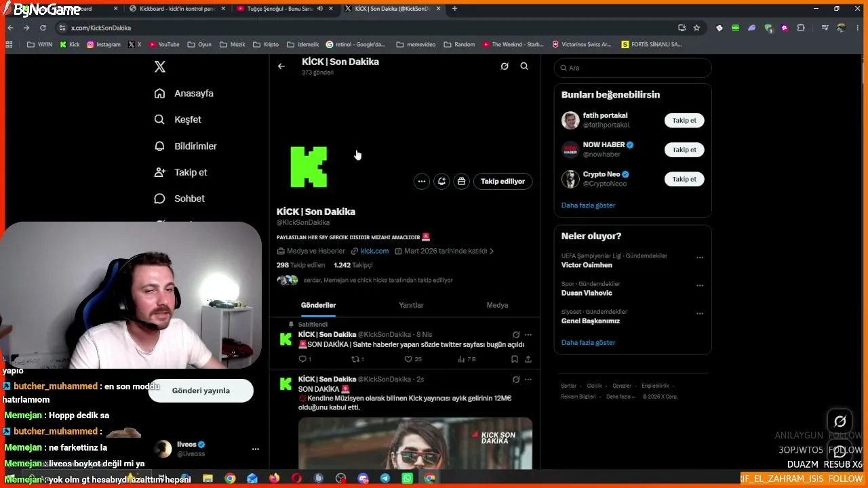Open the Instagram bookmark
The height and width of the screenshot is (488, 868).
click(x=104, y=45)
